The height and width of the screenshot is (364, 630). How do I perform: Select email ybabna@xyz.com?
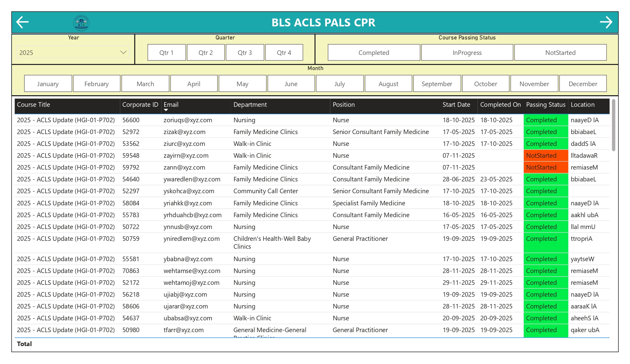[x=188, y=259]
